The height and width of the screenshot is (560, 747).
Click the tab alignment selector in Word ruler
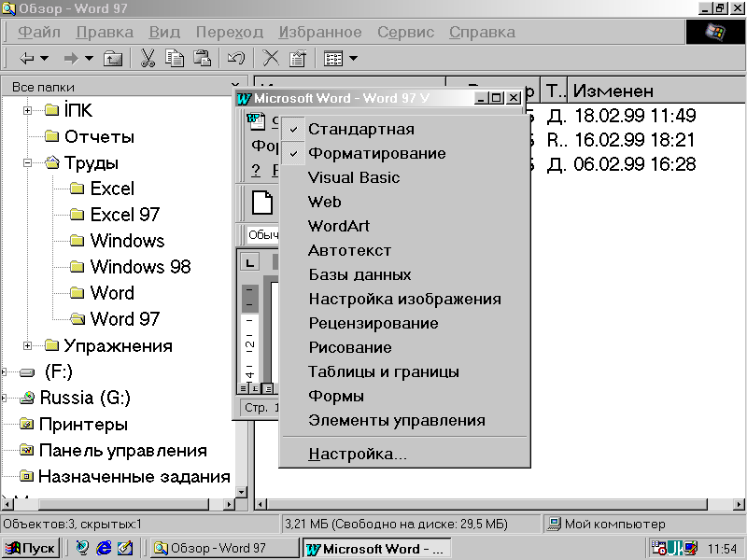click(x=249, y=262)
